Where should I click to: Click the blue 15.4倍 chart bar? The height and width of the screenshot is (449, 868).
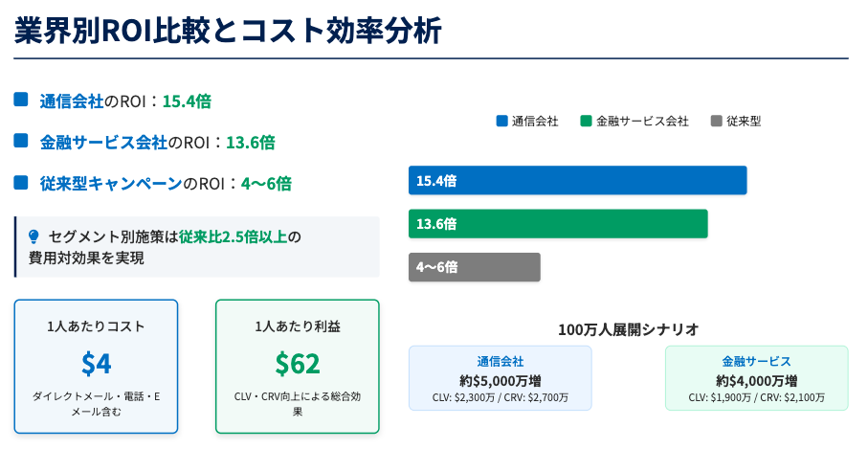click(x=577, y=181)
